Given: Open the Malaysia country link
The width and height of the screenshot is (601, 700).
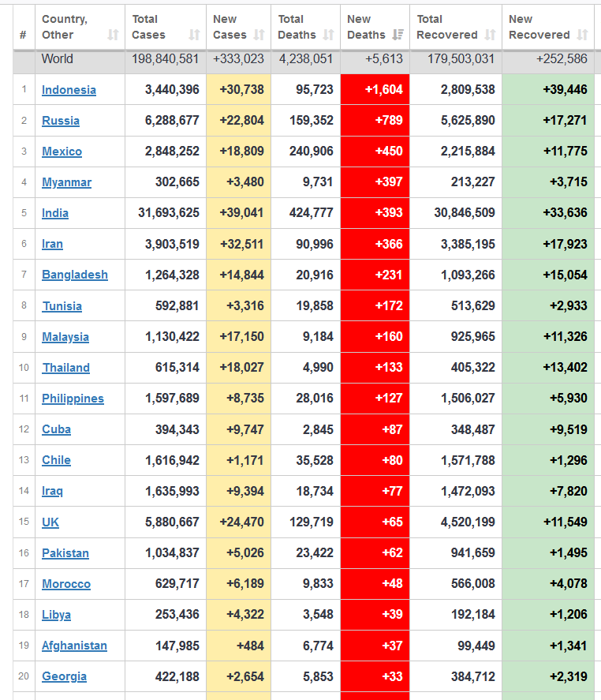Looking at the screenshot, I should [x=65, y=337].
